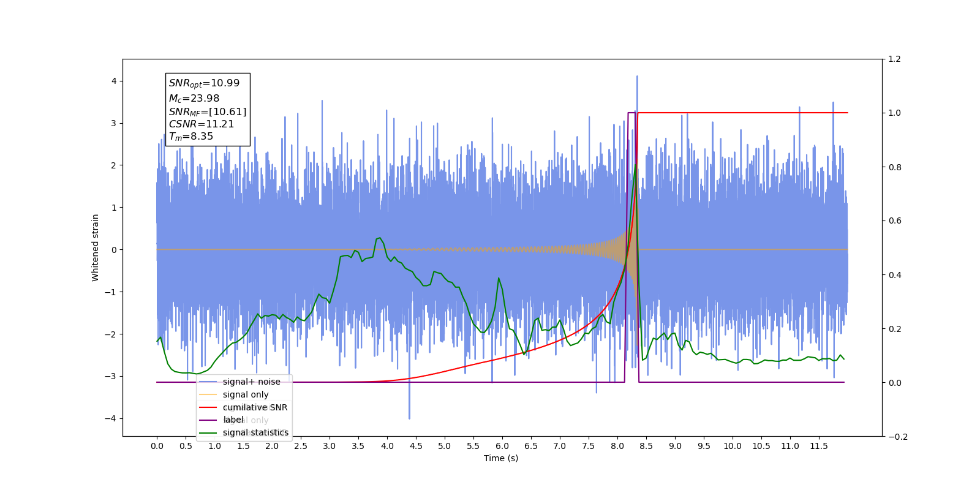Click x-axis tick label 0.5

pyautogui.click(x=186, y=446)
